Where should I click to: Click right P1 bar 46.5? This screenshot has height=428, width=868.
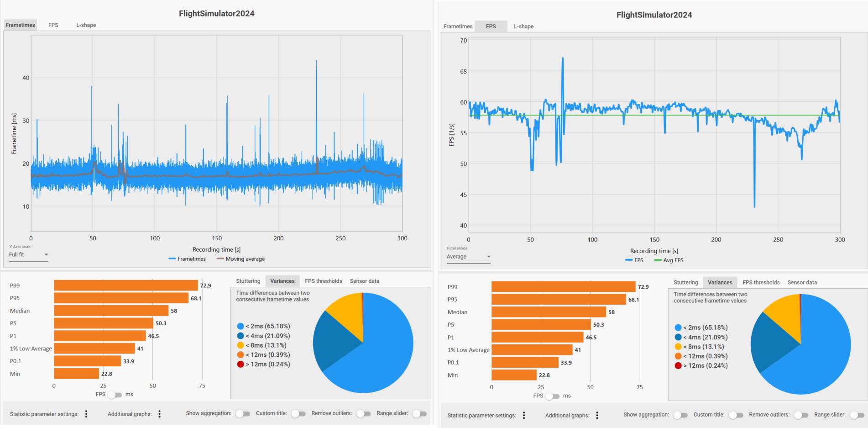coord(537,338)
